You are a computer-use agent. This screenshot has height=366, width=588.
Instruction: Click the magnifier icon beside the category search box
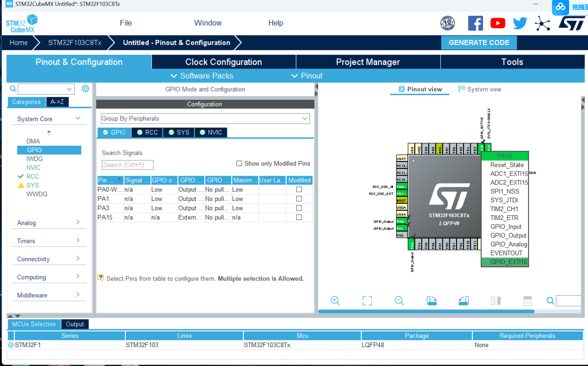(x=13, y=89)
